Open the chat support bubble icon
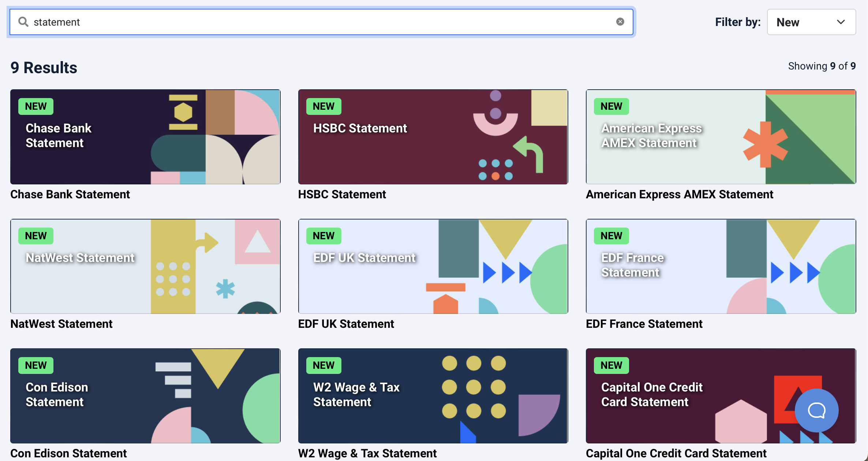The height and width of the screenshot is (461, 868). click(817, 410)
